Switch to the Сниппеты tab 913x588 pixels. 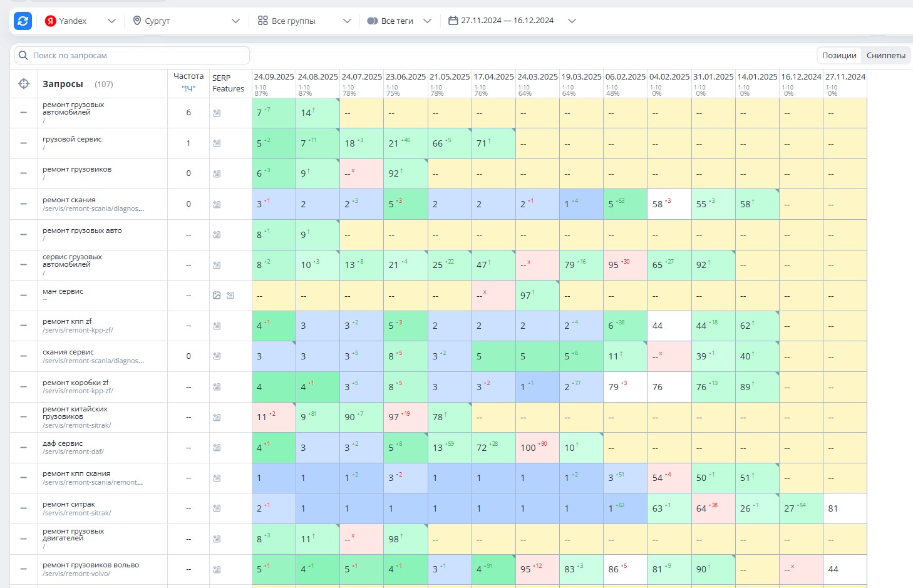(x=886, y=55)
